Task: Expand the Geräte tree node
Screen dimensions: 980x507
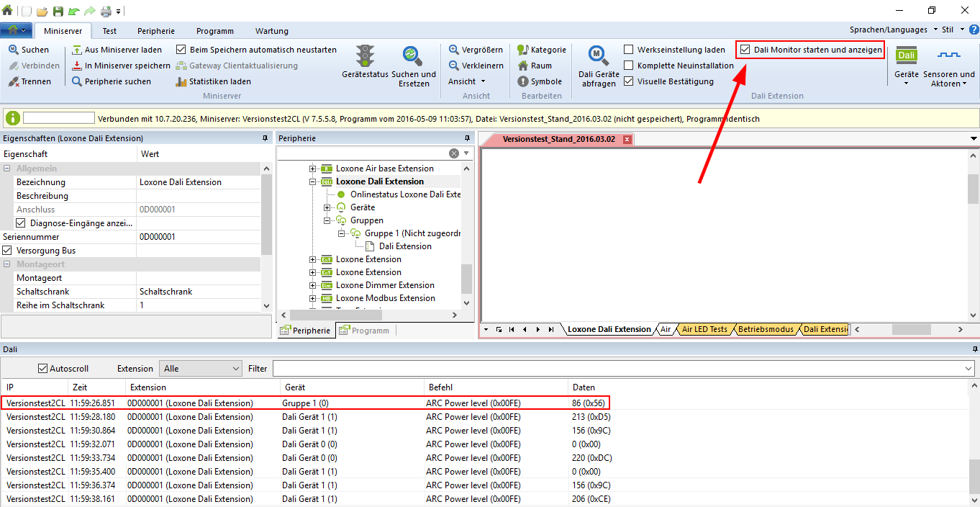Action: [x=327, y=207]
